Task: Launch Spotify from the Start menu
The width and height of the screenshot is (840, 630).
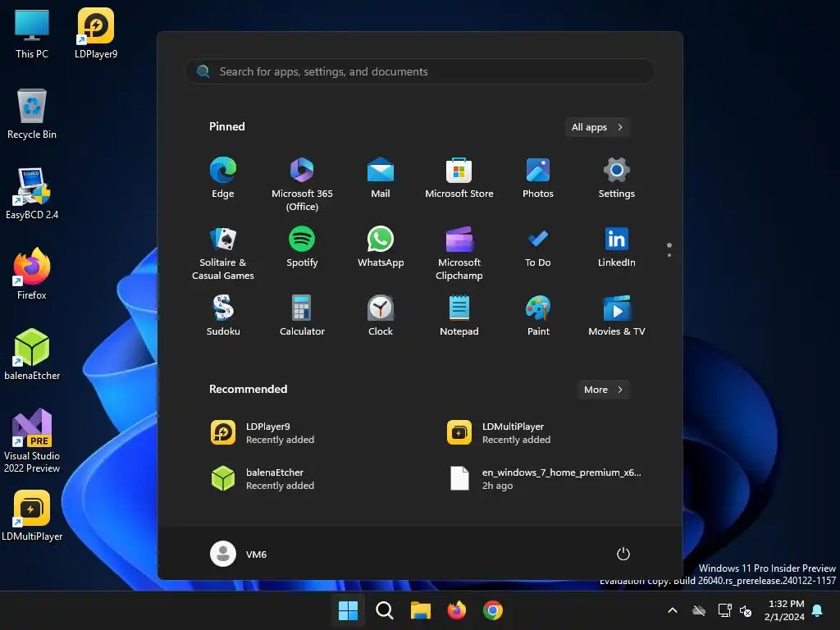Action: (302, 247)
